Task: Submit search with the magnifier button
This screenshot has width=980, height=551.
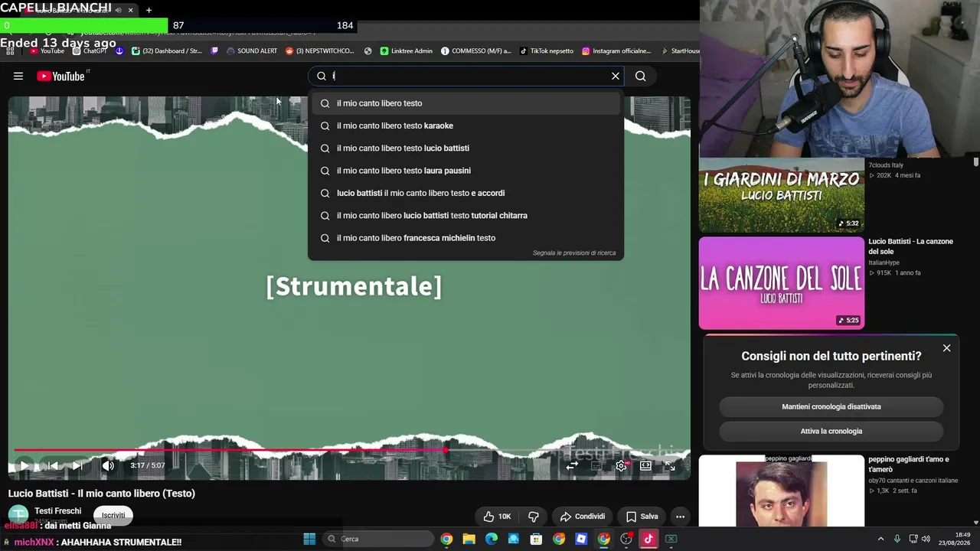Action: 641,76
